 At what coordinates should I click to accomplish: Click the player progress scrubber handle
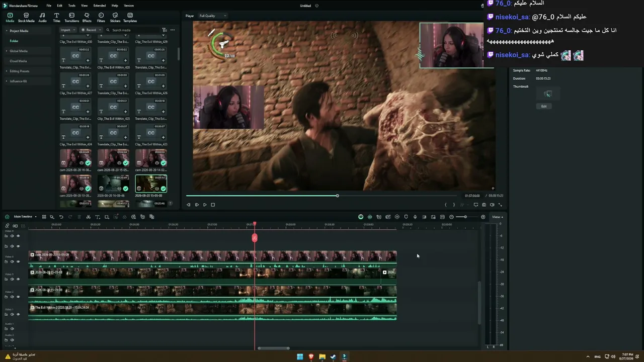[x=337, y=196]
